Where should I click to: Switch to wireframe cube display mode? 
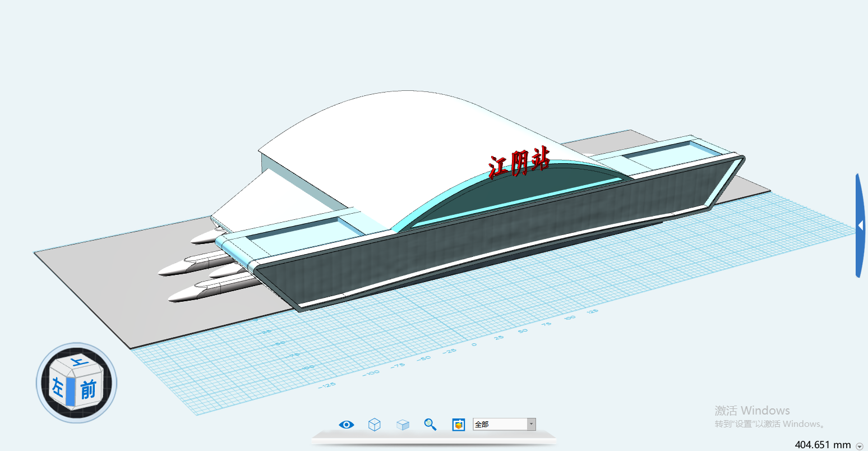tap(375, 425)
